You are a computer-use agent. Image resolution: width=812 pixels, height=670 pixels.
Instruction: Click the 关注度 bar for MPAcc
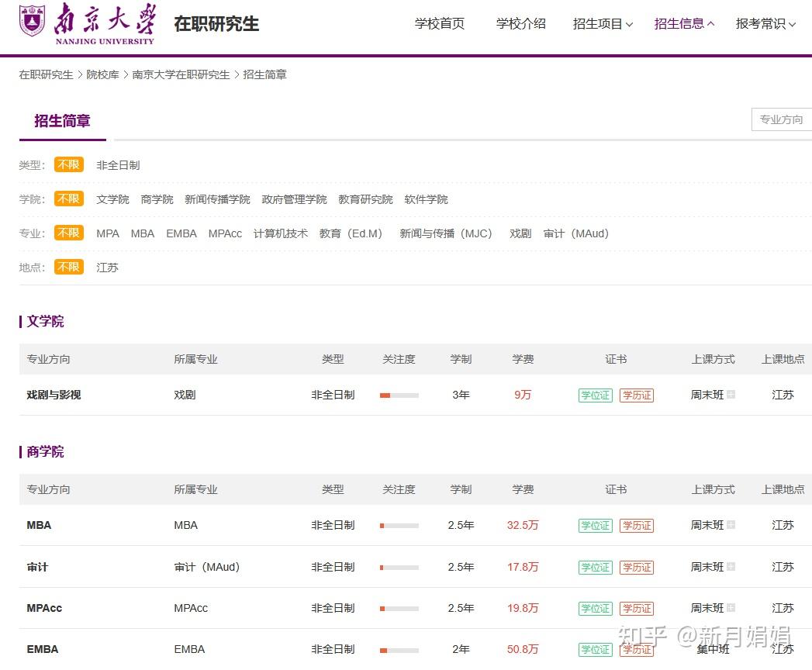tap(399, 609)
